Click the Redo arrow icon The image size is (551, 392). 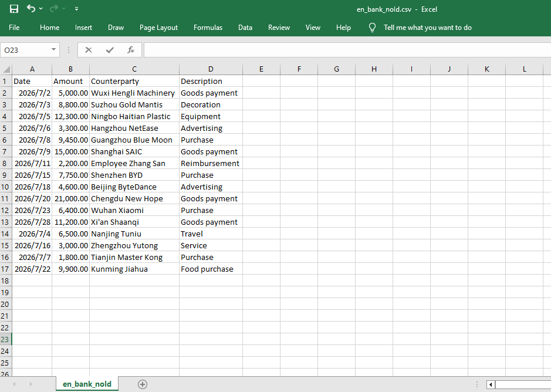coord(54,8)
